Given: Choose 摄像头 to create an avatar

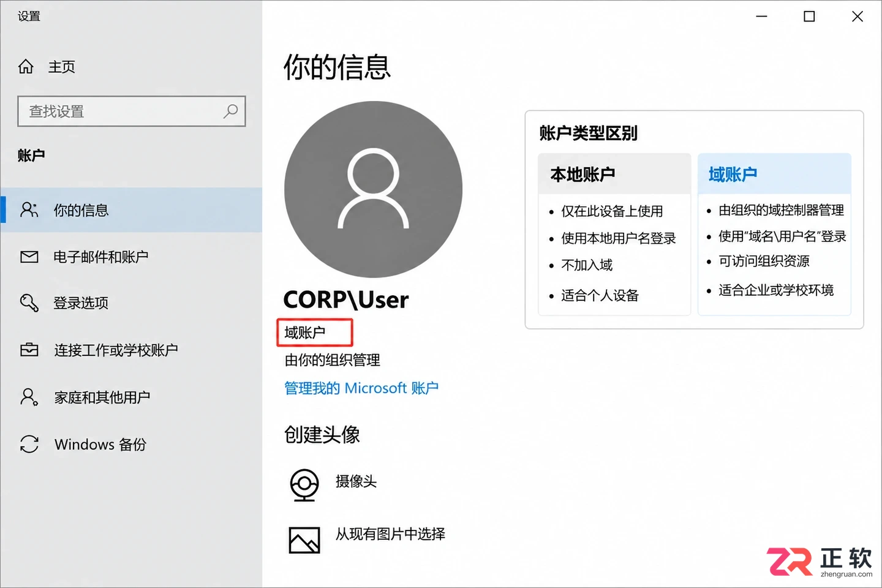Looking at the screenshot, I should tap(356, 481).
